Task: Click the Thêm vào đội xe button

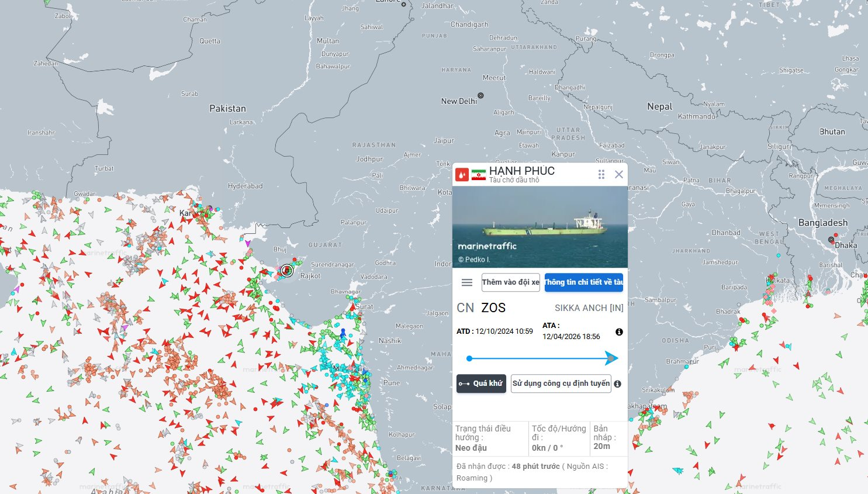Action: pyautogui.click(x=510, y=282)
